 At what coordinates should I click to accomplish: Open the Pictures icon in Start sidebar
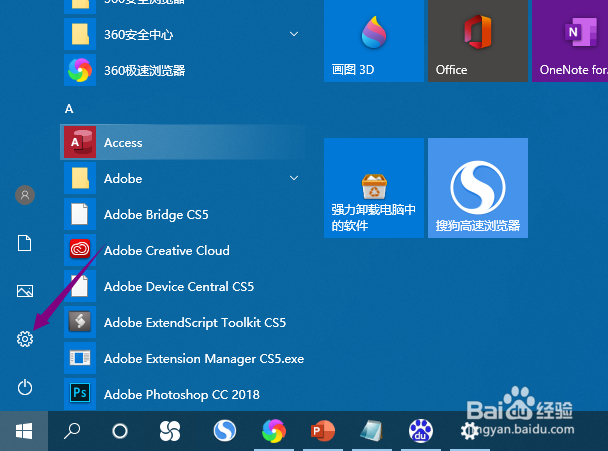[25, 291]
